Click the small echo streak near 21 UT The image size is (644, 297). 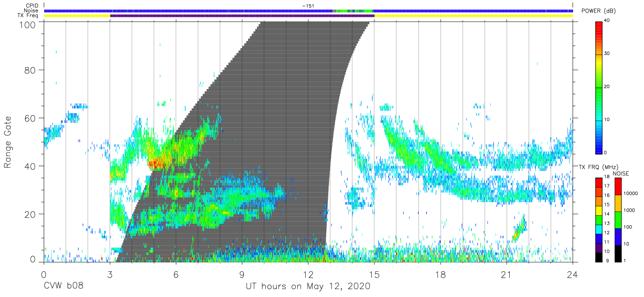pos(519,229)
